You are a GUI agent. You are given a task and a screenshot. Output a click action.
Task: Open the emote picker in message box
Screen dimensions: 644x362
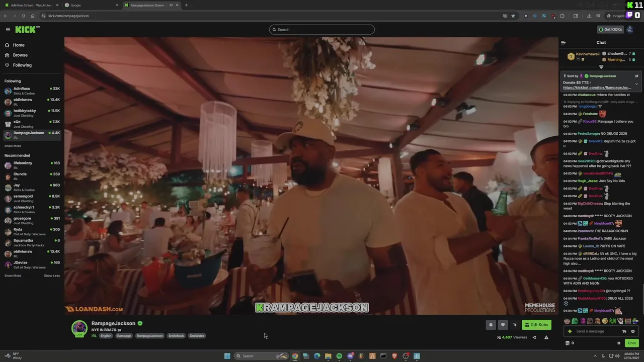[x=633, y=331]
